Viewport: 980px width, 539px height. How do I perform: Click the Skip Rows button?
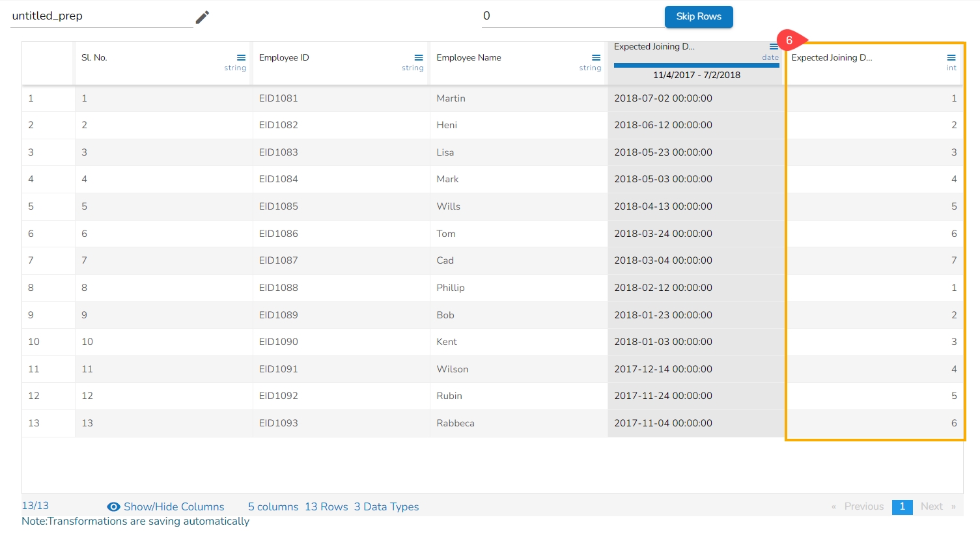tap(699, 17)
